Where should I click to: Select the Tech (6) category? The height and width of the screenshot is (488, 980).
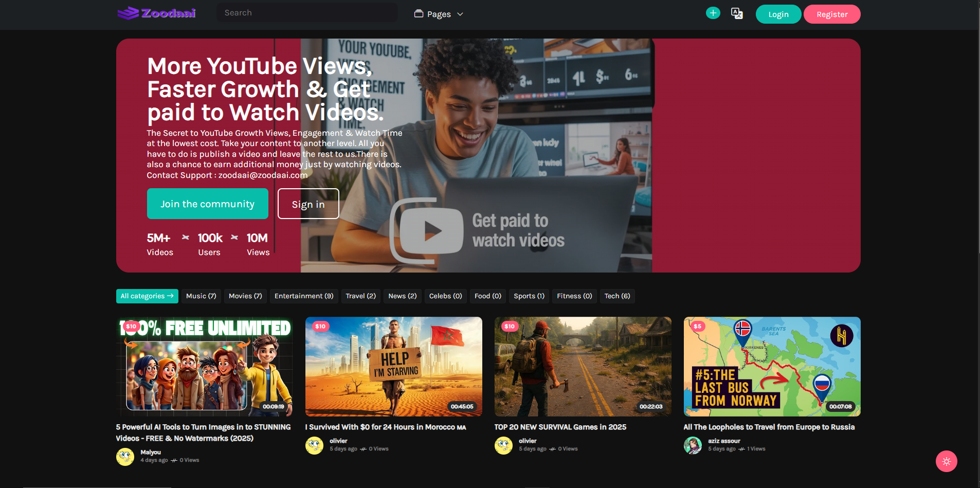pyautogui.click(x=617, y=296)
